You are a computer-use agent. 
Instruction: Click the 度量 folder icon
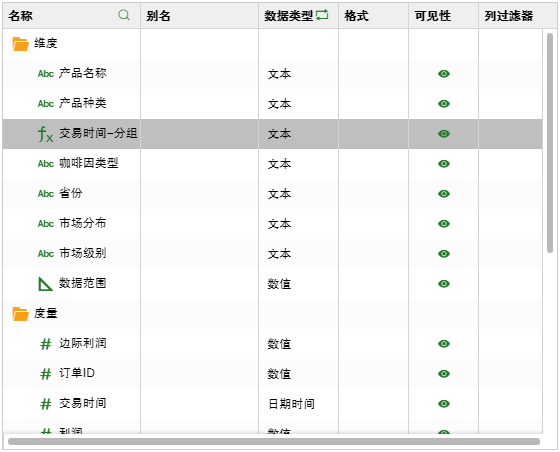click(x=20, y=314)
